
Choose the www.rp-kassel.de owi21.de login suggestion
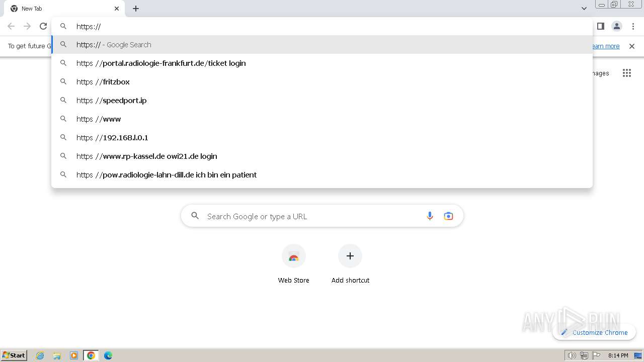[322, 156]
